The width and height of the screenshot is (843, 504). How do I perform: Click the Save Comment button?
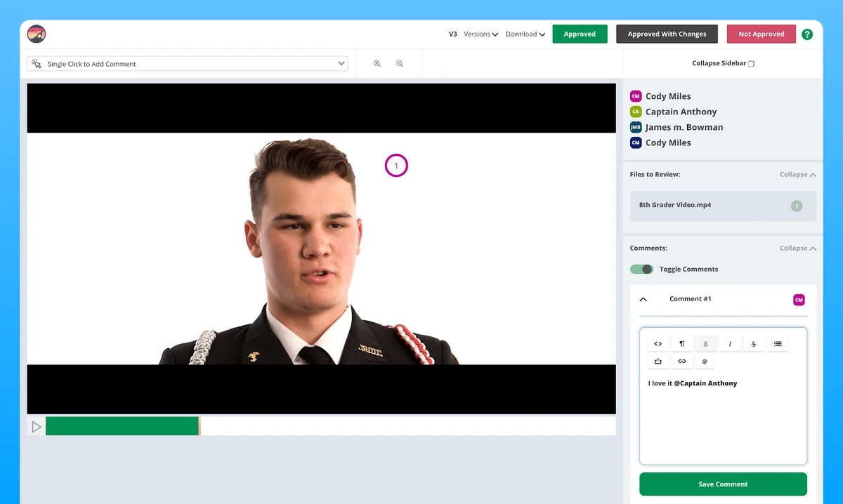(x=723, y=484)
